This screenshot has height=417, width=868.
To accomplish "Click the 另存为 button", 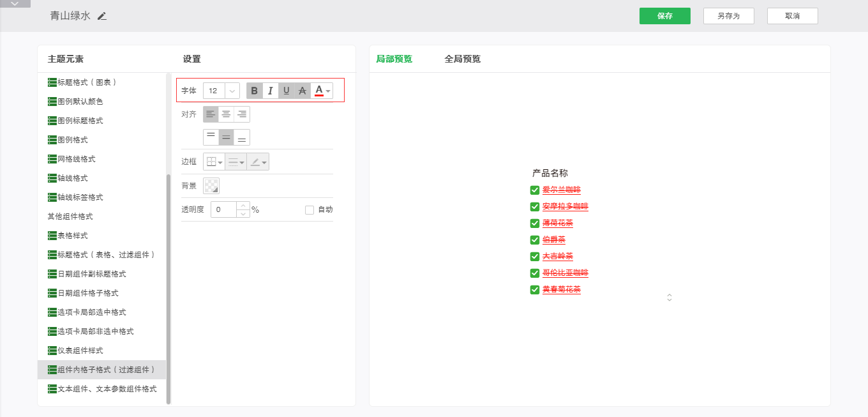I will click(x=728, y=16).
